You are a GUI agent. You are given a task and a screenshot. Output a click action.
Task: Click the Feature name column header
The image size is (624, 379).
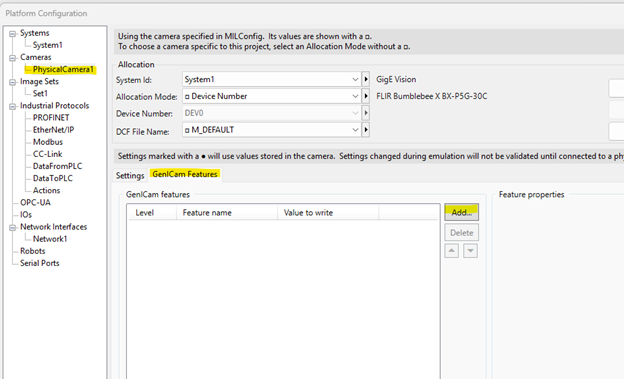227,213
